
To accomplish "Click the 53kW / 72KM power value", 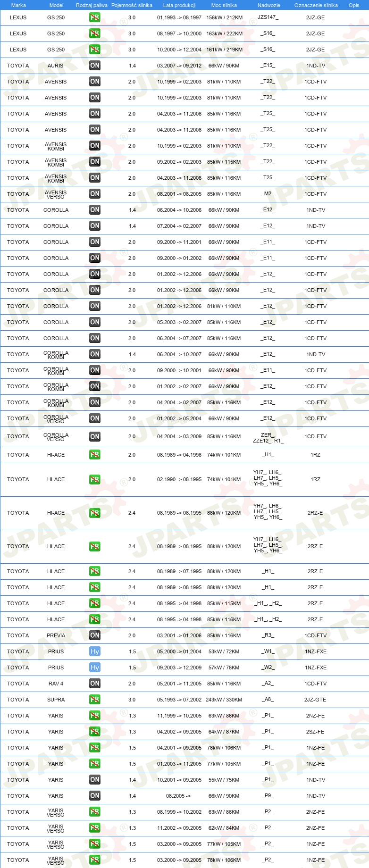I will click(224, 651).
